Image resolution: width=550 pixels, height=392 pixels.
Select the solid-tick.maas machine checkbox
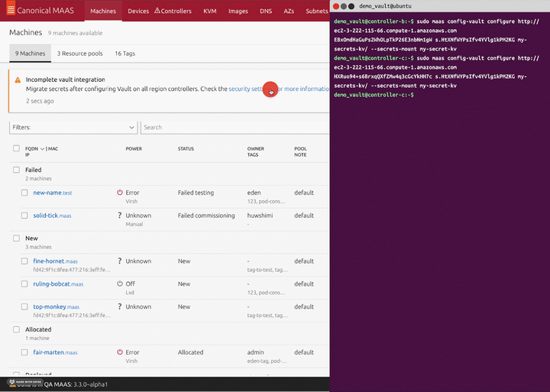[x=24, y=215]
